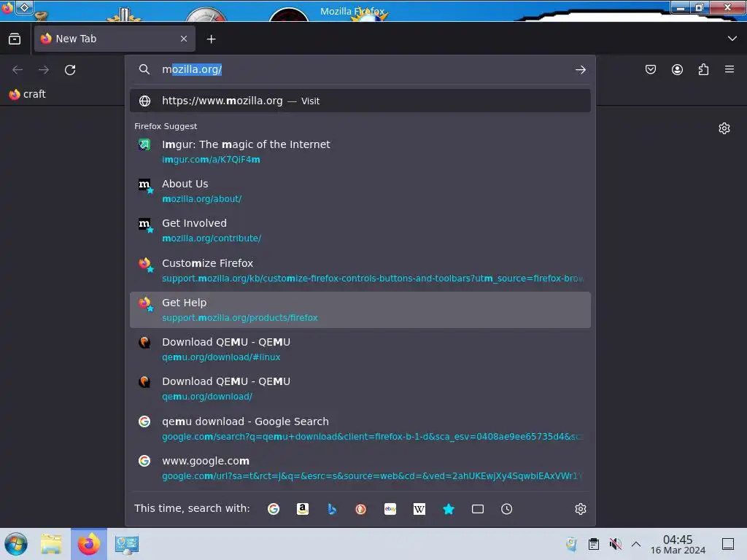Open the new tab page personalize gear
This screenshot has width=747, height=560.
pyautogui.click(x=724, y=128)
